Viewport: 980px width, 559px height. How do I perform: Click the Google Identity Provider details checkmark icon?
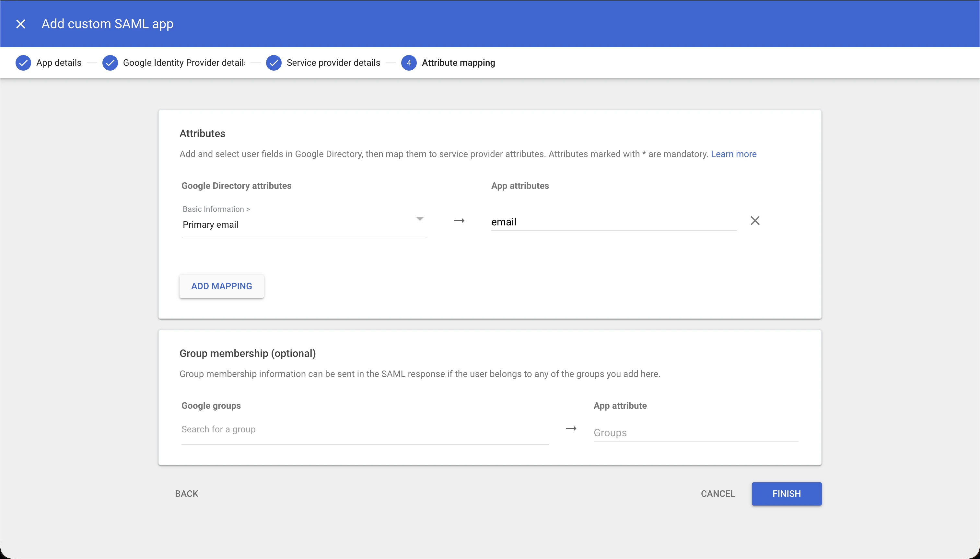pos(110,63)
